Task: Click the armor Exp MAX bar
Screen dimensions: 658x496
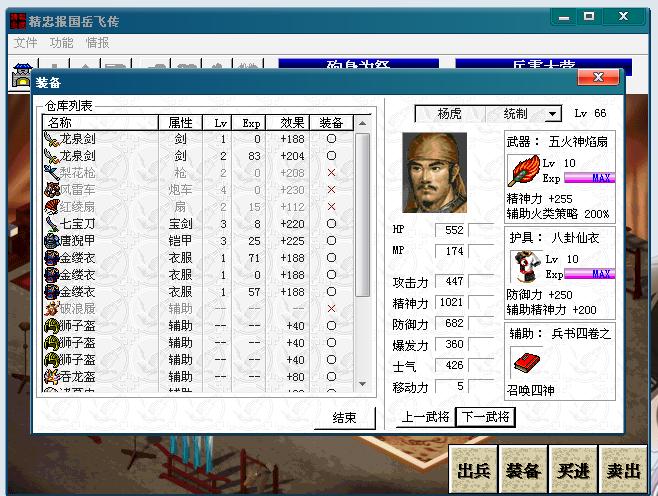Action: tap(590, 274)
